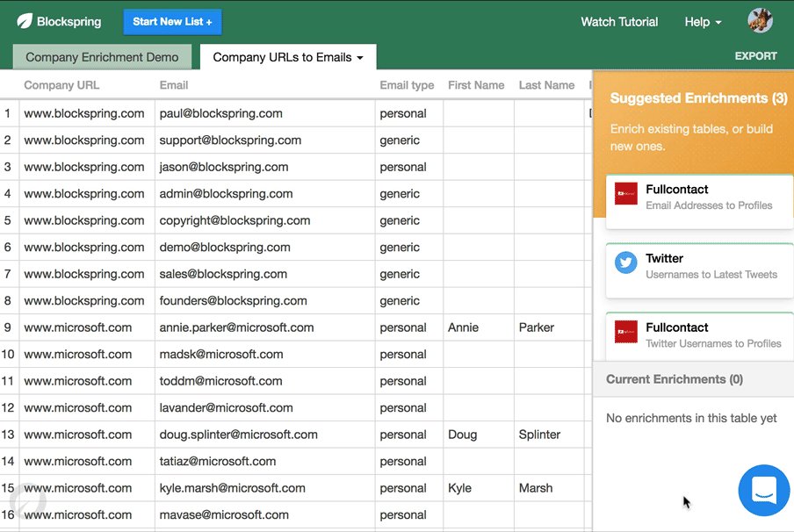794x532 pixels.
Task: Open the blue chat bubble widget
Action: tap(763, 490)
